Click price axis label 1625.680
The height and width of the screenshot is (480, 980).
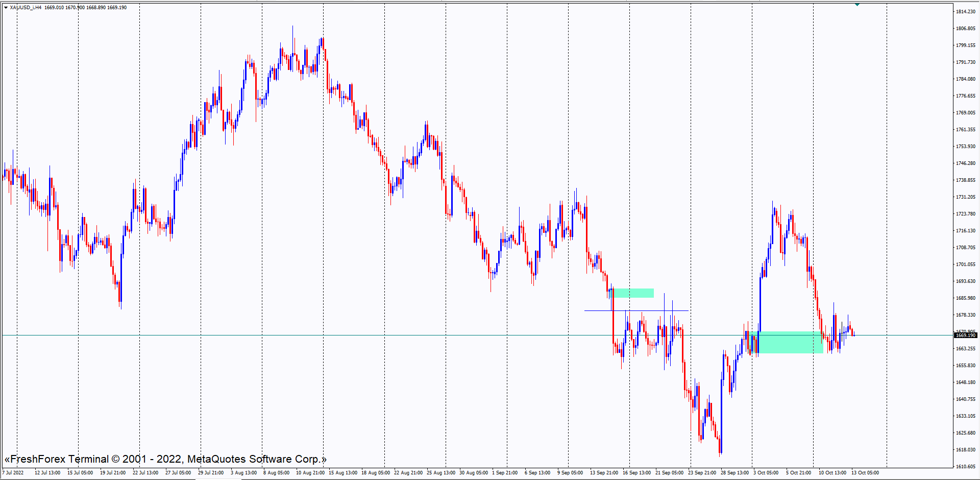click(x=966, y=433)
